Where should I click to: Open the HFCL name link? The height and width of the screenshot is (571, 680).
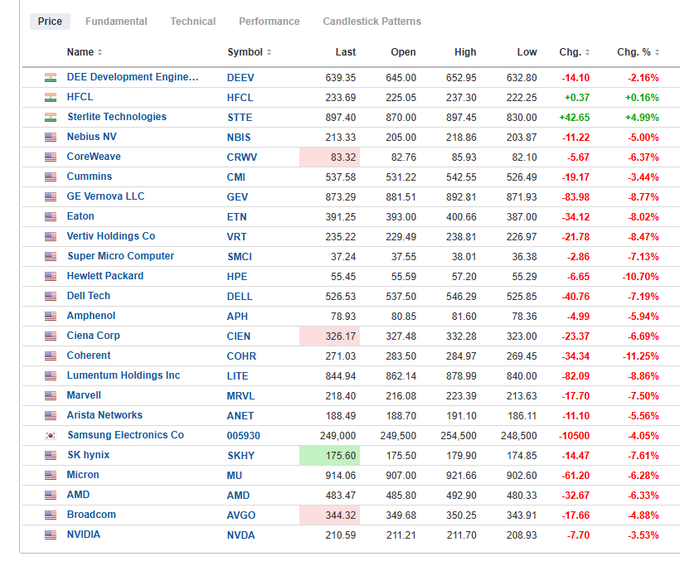[x=80, y=97]
